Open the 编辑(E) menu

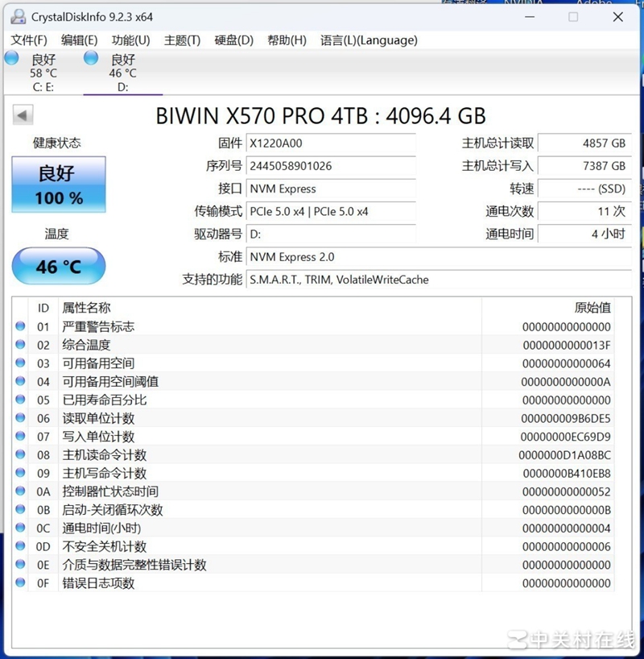(x=79, y=40)
